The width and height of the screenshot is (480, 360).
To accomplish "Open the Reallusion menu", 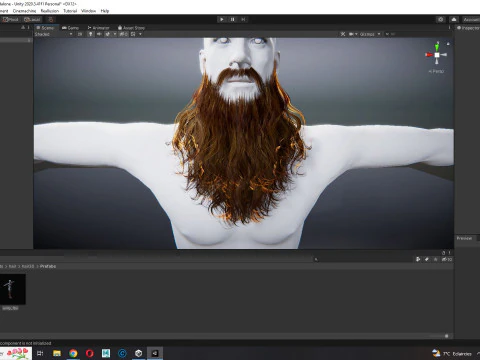I will [x=50, y=11].
